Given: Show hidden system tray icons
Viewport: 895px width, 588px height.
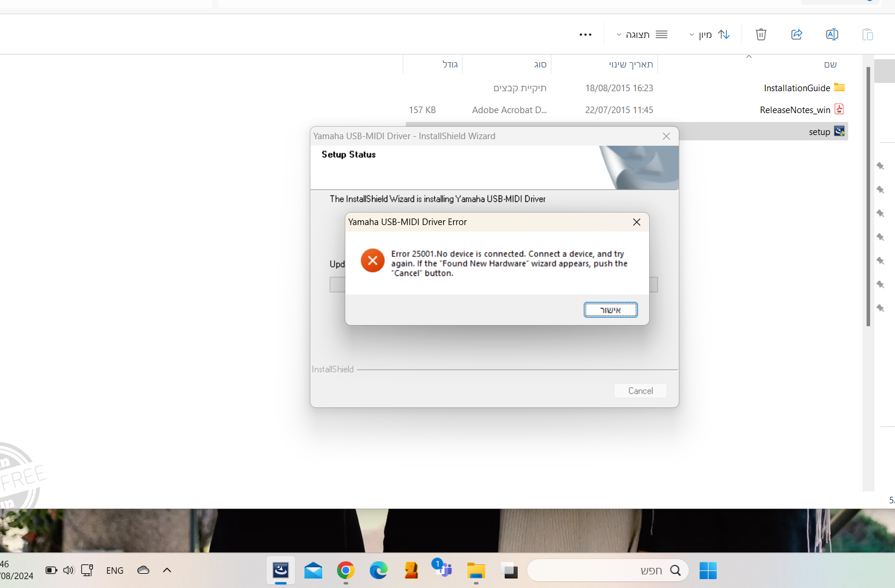Looking at the screenshot, I should 167,570.
